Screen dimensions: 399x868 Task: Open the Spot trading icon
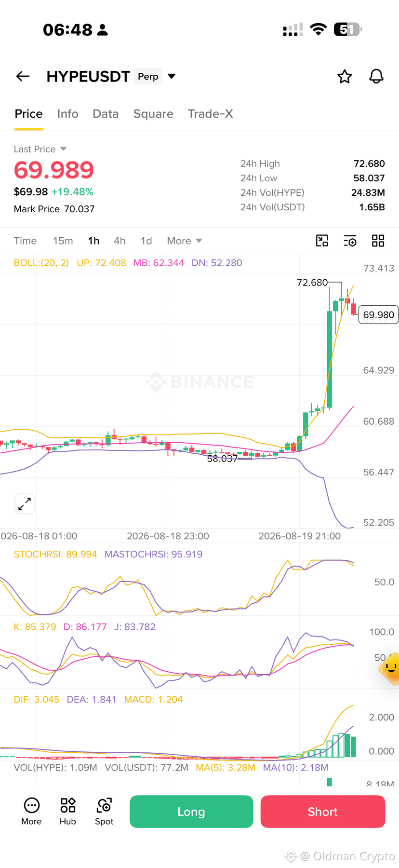pyautogui.click(x=104, y=812)
